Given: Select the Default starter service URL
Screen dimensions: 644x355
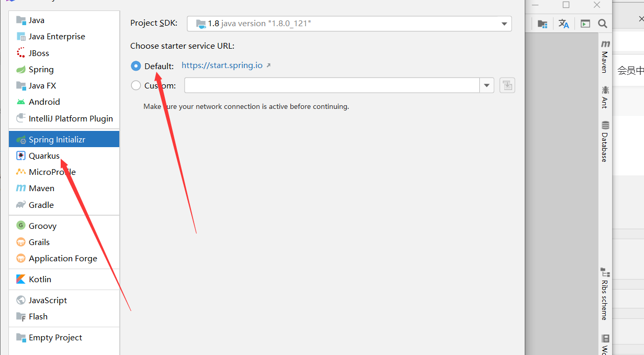Looking at the screenshot, I should 136,65.
